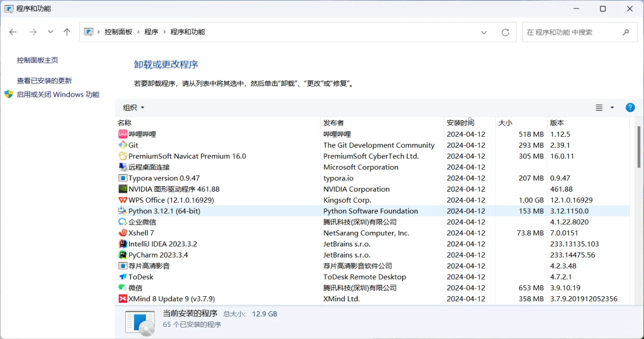The width and height of the screenshot is (644, 339).
Task: Open the view options dropdown arrow
Action: (612, 108)
